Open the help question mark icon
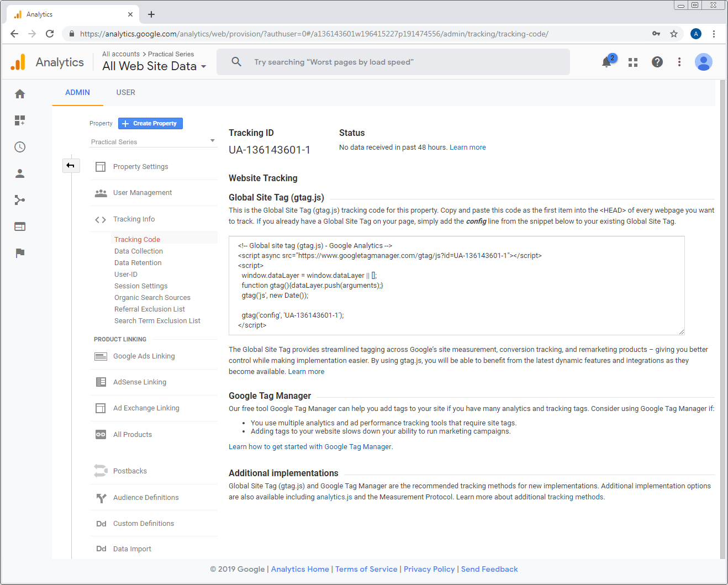The width and height of the screenshot is (728, 585). point(657,62)
